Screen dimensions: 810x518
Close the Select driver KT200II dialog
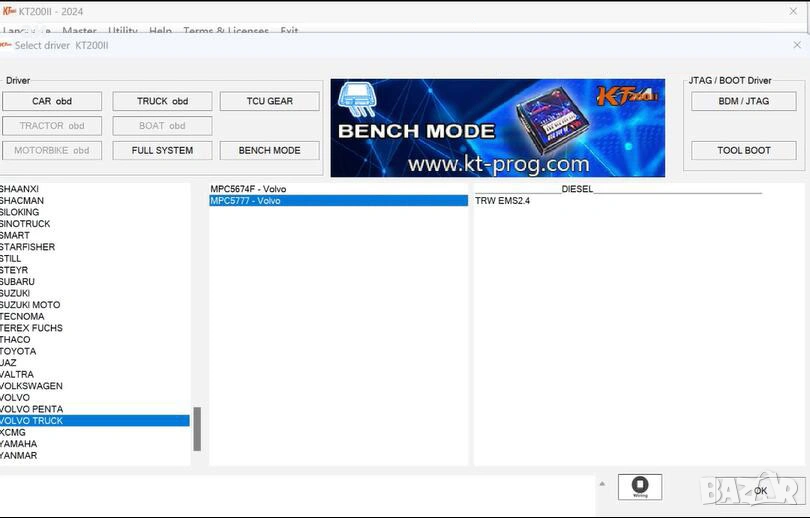(x=797, y=45)
